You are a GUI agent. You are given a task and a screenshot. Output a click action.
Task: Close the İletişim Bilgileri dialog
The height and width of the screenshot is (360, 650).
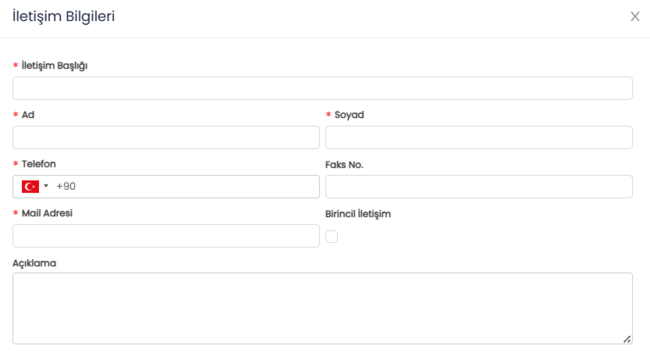click(635, 17)
